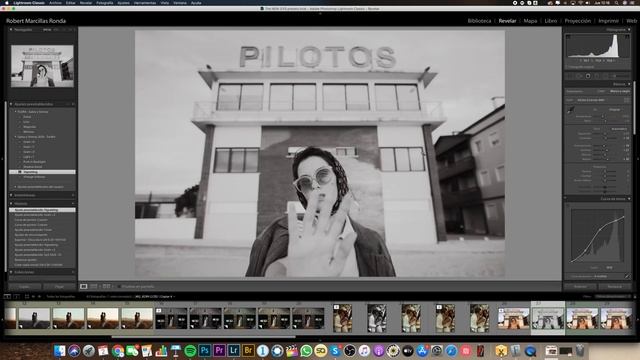
Task: Click the second monitor window icon
Action: coord(16,296)
